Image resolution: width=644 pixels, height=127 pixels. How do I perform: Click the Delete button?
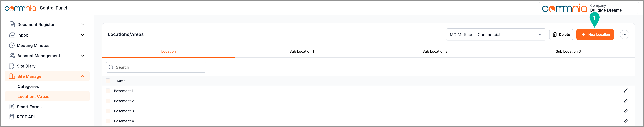coord(561,35)
